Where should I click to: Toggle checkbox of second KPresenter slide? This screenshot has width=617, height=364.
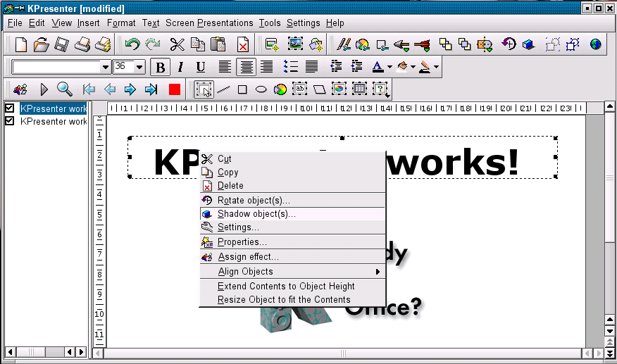[x=9, y=121]
